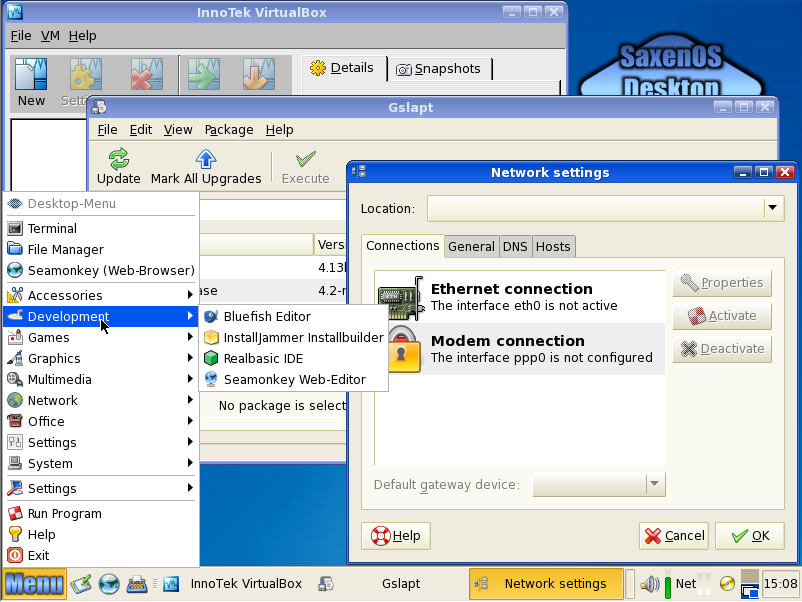Switch to the General tab
Image resolution: width=802 pixels, height=602 pixels.
[471, 247]
